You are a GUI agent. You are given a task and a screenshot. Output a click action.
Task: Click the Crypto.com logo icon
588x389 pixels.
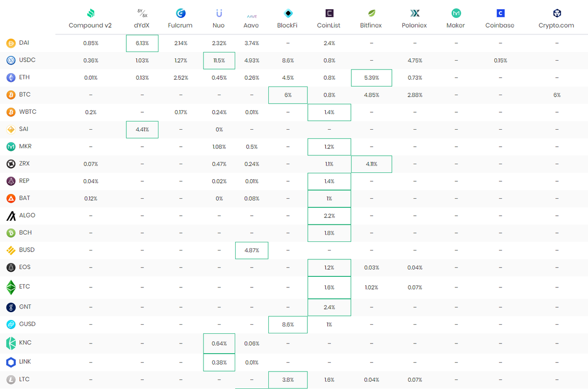557,13
